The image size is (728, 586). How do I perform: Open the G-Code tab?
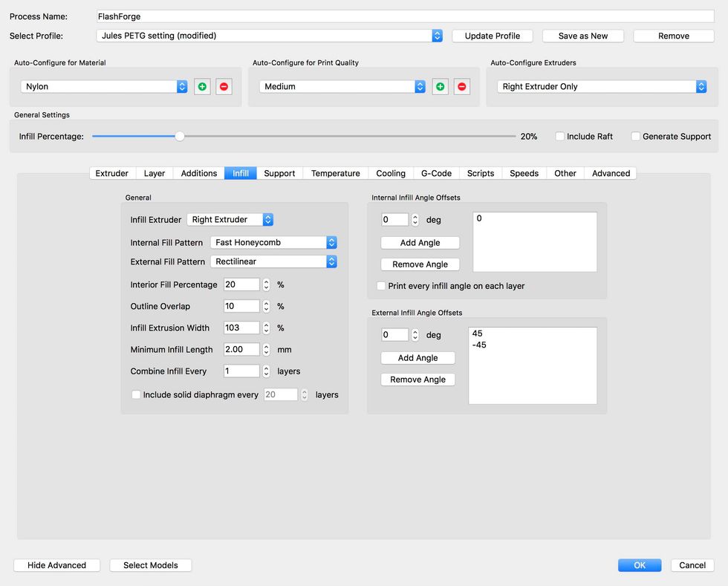coord(436,173)
